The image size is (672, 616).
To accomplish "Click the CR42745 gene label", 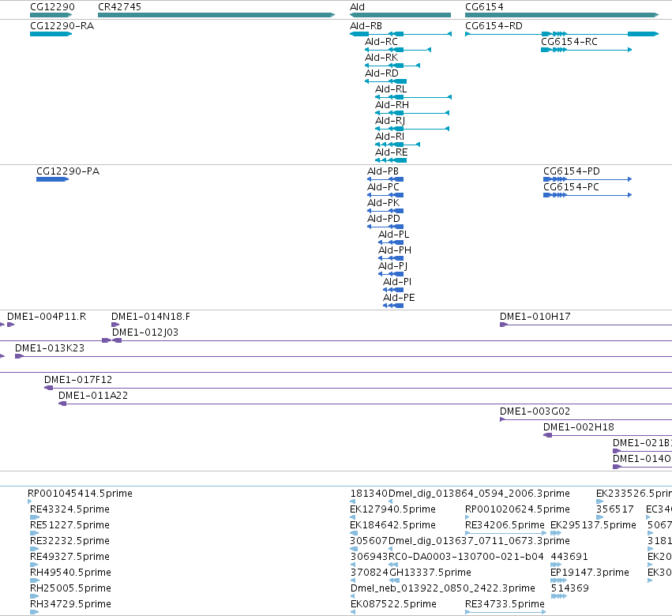I will [x=119, y=7].
